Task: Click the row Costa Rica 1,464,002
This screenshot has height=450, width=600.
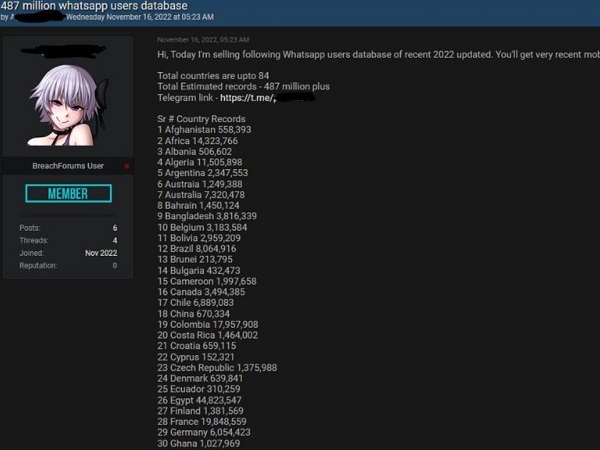Action: click(207, 336)
